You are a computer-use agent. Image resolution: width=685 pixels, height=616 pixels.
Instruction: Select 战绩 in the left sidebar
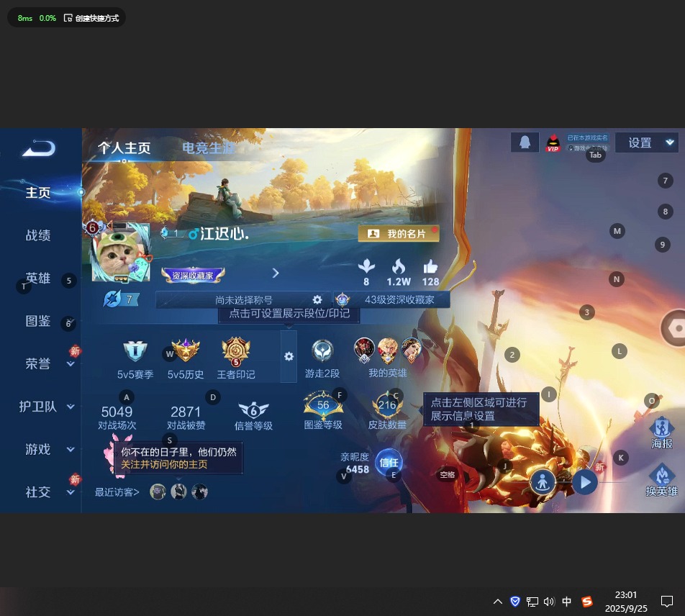tap(38, 235)
